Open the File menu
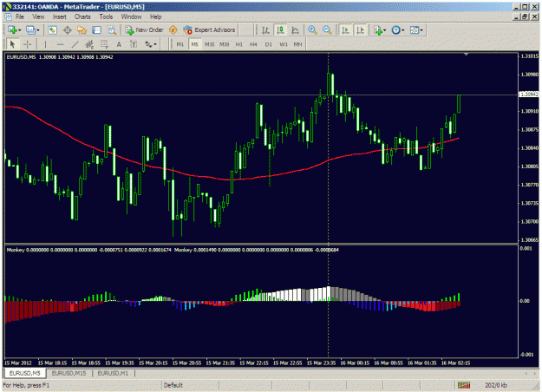The width and height of the screenshot is (542, 392). point(20,16)
